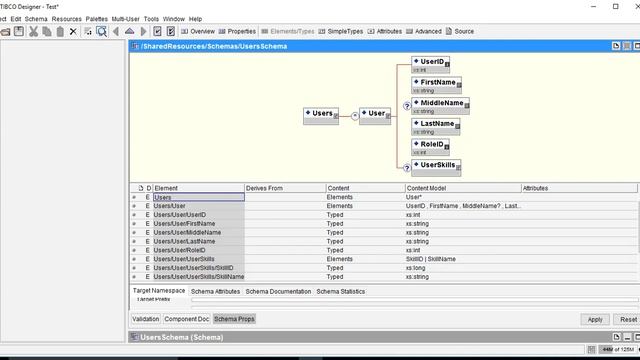Click the Save toolbar icon

(19, 31)
